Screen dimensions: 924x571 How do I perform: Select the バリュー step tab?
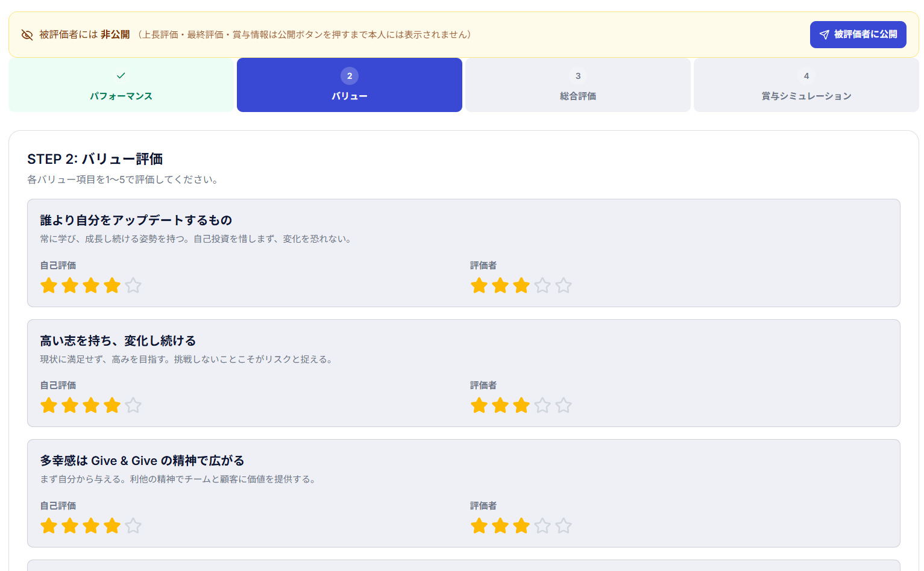[350, 85]
